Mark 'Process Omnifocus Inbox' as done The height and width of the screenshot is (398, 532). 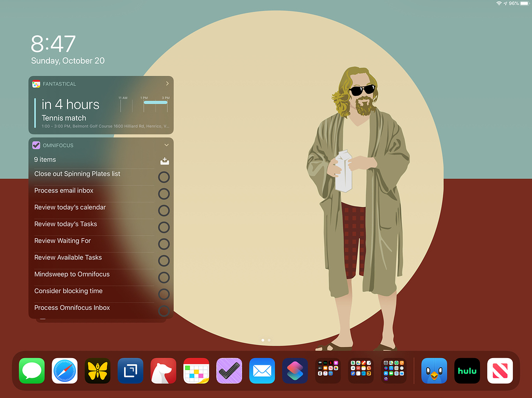164,311
